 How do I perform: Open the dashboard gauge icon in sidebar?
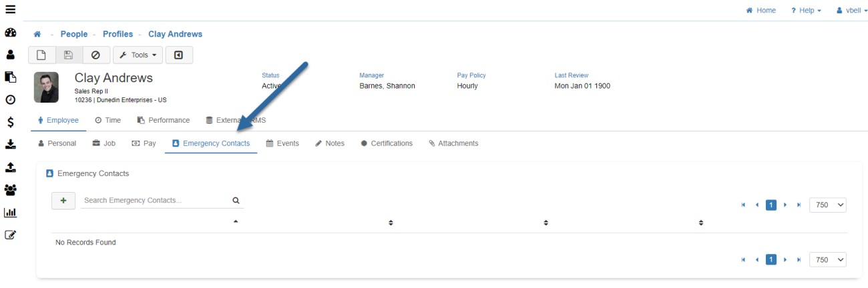tap(10, 33)
